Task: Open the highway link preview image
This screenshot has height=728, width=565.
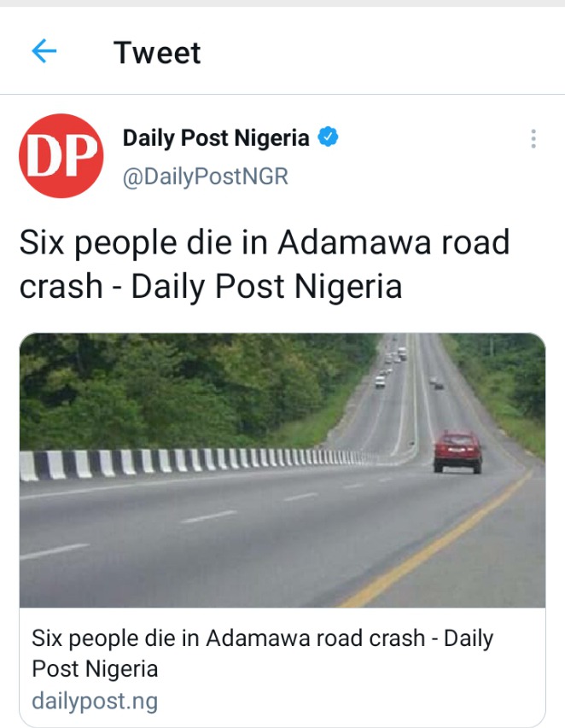Action: [x=282, y=470]
